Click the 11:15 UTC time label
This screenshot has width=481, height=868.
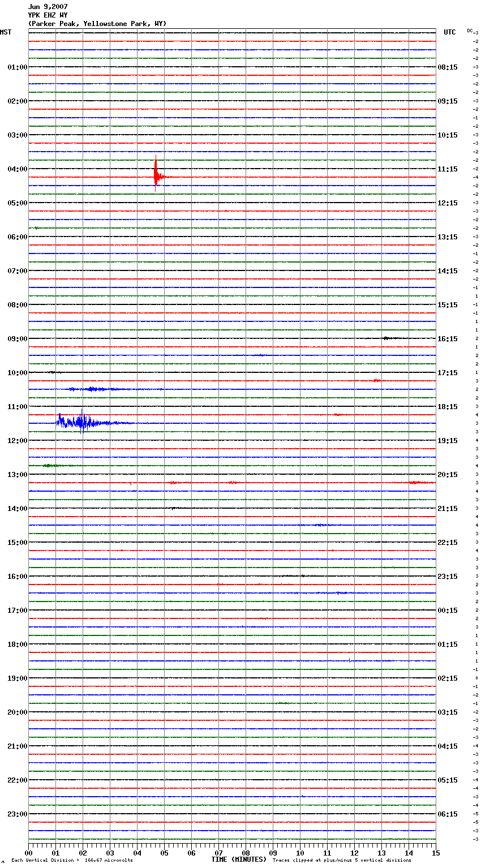point(448,169)
